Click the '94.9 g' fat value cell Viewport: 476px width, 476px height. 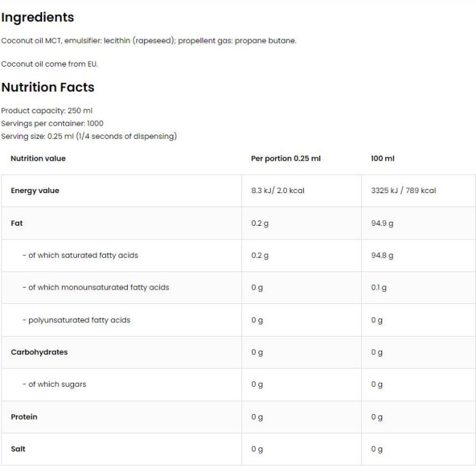[382, 224]
